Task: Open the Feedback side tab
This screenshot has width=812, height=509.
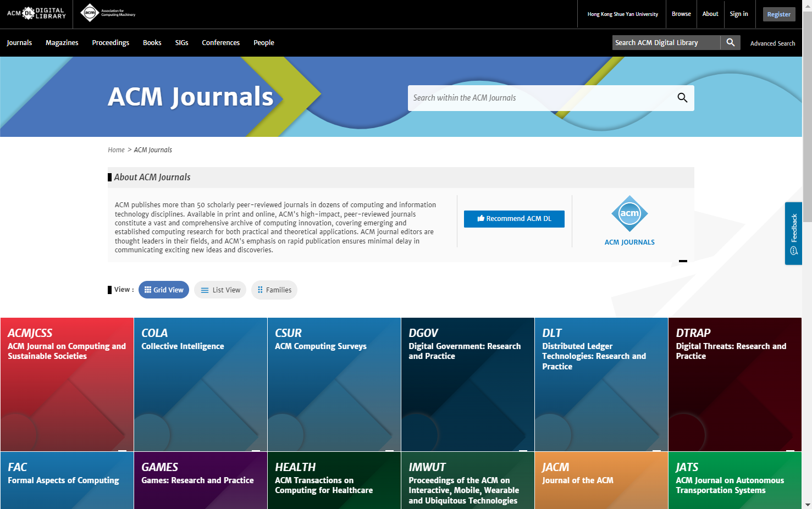Action: (793, 234)
